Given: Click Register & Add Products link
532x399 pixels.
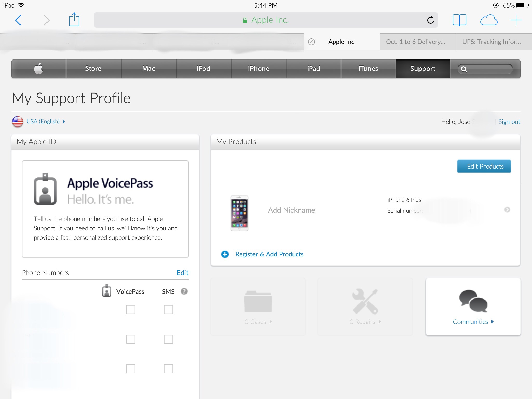Looking at the screenshot, I should [269, 254].
